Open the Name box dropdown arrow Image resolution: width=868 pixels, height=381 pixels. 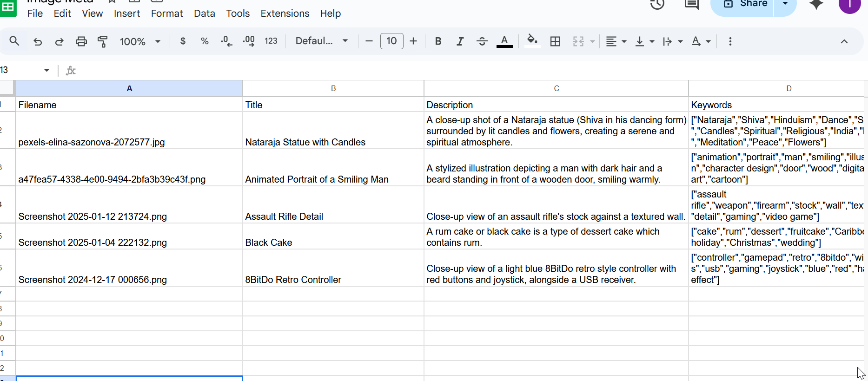pyautogui.click(x=46, y=70)
